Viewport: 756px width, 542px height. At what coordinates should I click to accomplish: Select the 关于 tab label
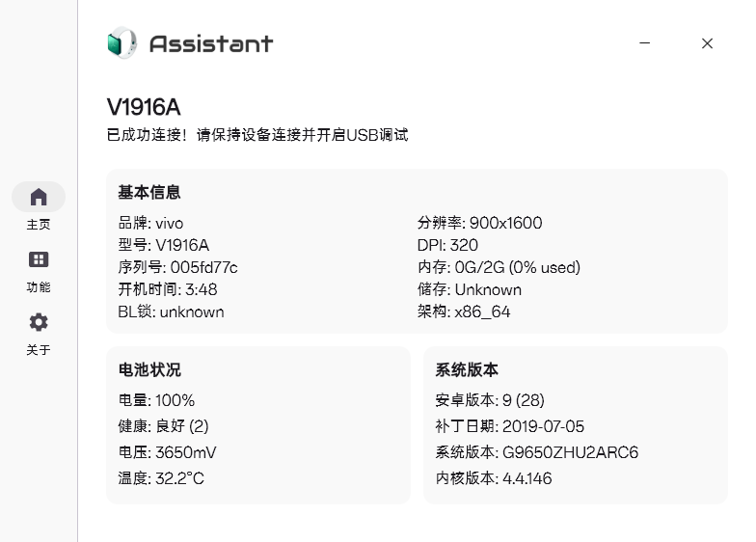[39, 350]
